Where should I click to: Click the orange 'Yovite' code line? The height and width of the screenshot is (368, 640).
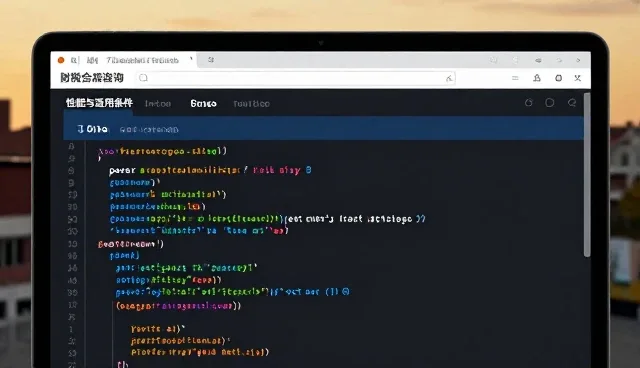point(158,328)
